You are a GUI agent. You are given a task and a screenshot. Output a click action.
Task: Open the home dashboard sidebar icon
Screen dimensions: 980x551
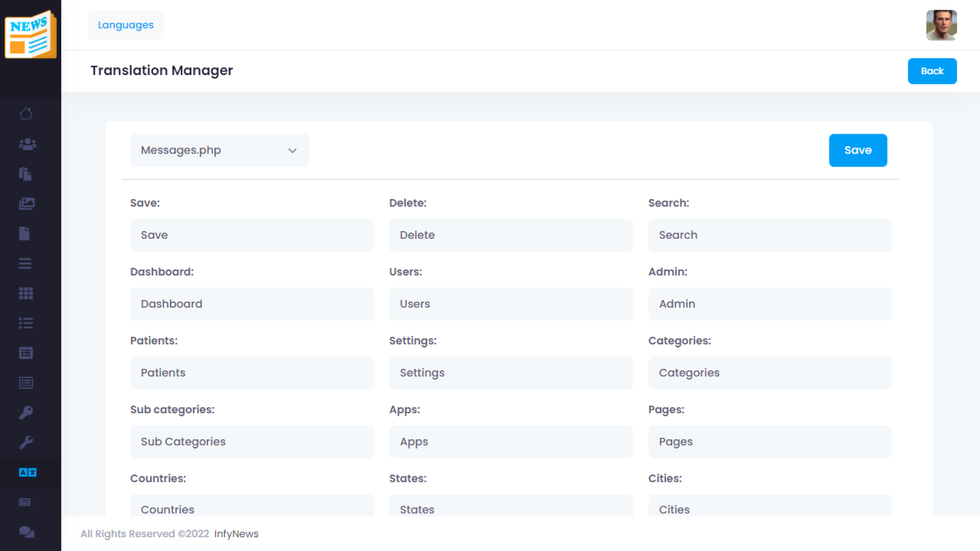tap(26, 114)
